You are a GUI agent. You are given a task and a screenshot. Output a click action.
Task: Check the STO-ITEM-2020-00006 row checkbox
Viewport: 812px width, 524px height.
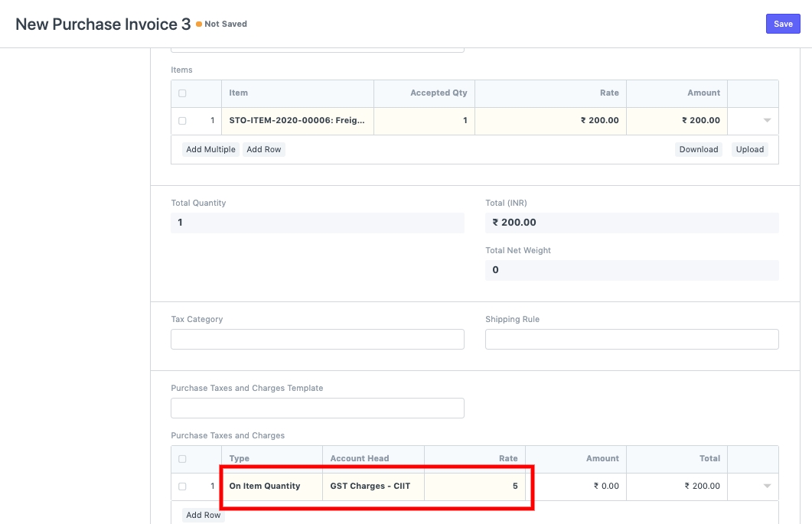coord(182,121)
